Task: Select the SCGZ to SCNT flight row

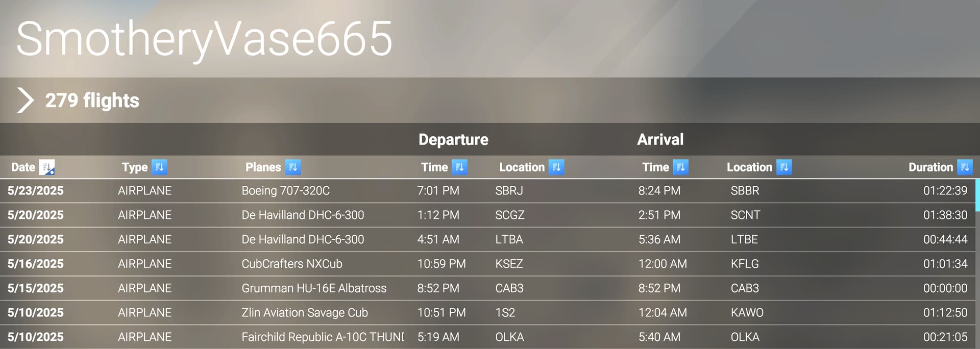Action: [487, 215]
